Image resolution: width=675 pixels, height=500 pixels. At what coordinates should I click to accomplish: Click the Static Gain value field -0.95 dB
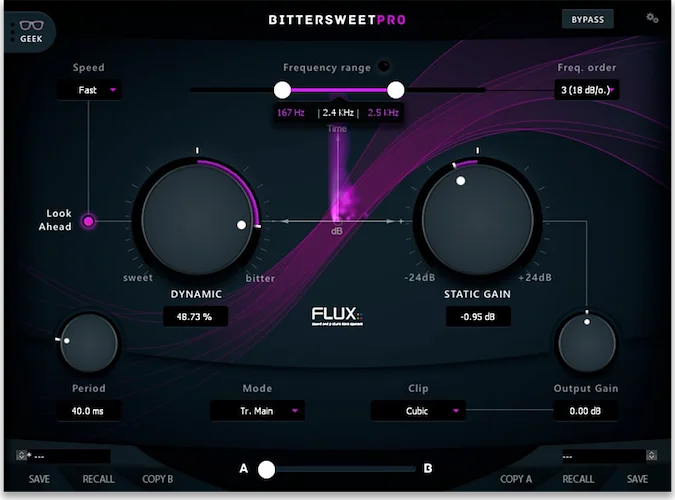tap(478, 317)
